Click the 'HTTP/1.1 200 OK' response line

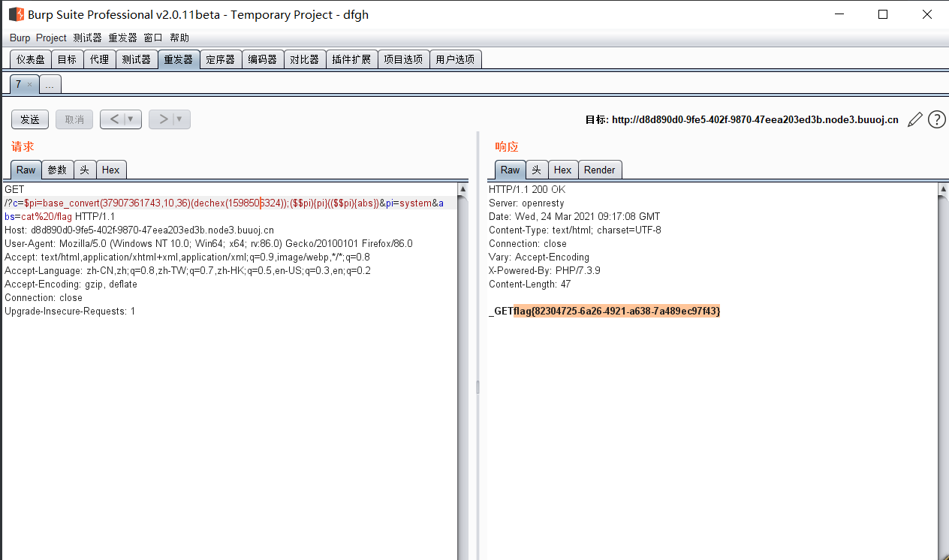click(x=527, y=189)
